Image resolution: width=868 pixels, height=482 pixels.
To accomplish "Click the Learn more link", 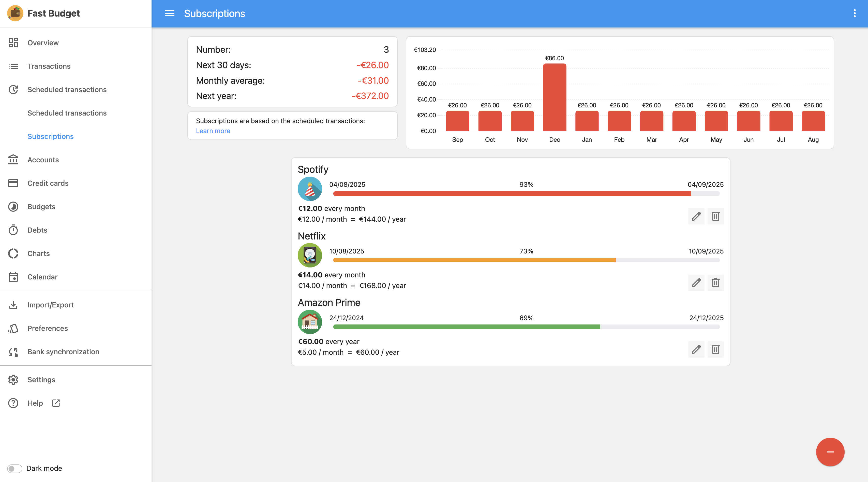I will [x=213, y=131].
